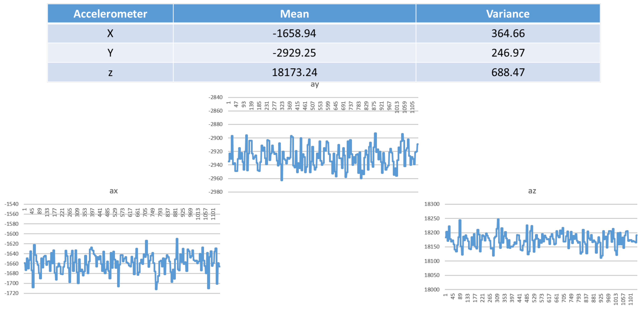644x312 pixels.
Task: Click the X variance value 364.66
Action: tap(508, 33)
